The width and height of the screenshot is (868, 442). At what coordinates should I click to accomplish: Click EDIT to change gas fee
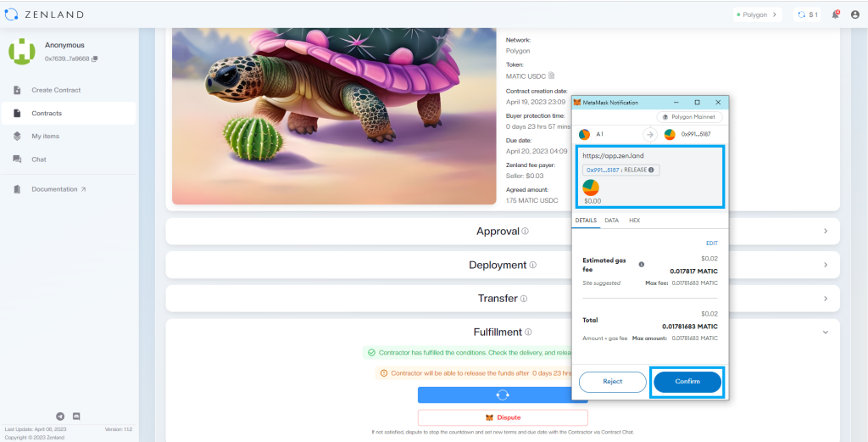point(711,243)
